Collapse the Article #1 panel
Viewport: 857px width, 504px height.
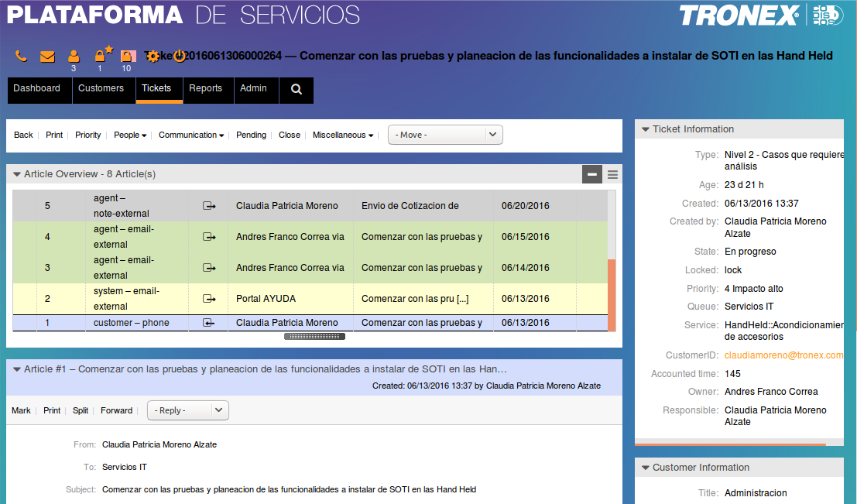click(17, 369)
